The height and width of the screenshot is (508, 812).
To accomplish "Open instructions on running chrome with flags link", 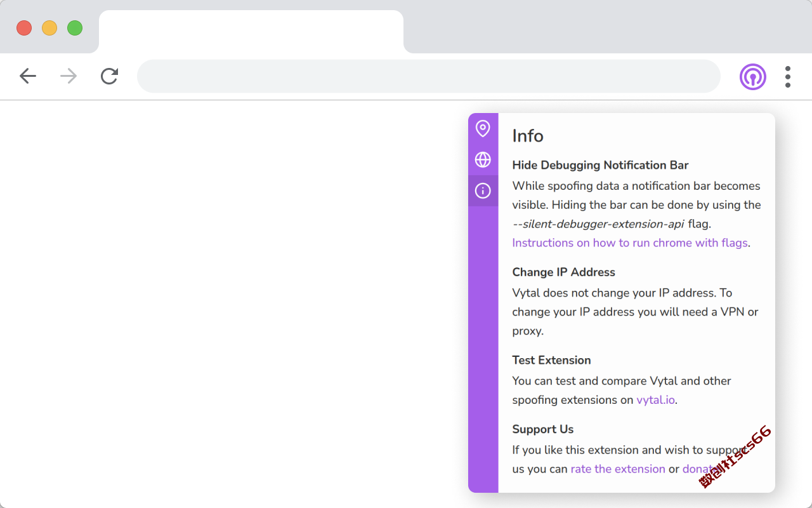I will pos(630,243).
